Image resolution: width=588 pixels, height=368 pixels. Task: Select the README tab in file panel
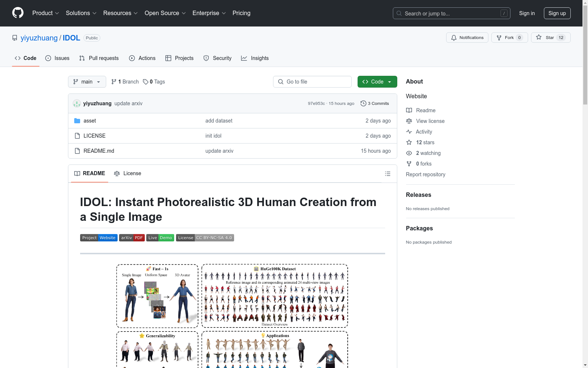click(90, 173)
